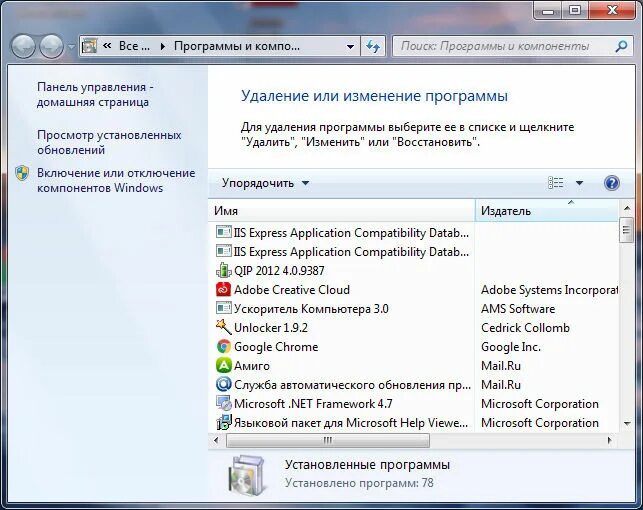Select 'Ускоритель Компьютера 3.0' entry
Viewport: 643px width, 510px height.
click(x=311, y=309)
